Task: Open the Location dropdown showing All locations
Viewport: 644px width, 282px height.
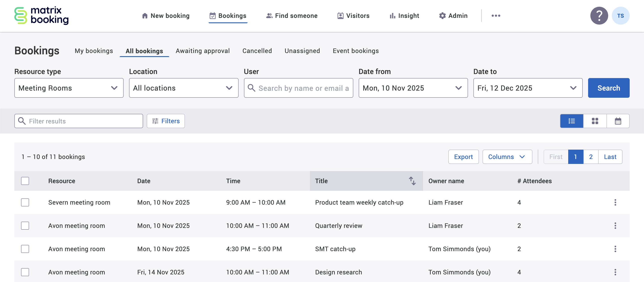Action: tap(184, 88)
